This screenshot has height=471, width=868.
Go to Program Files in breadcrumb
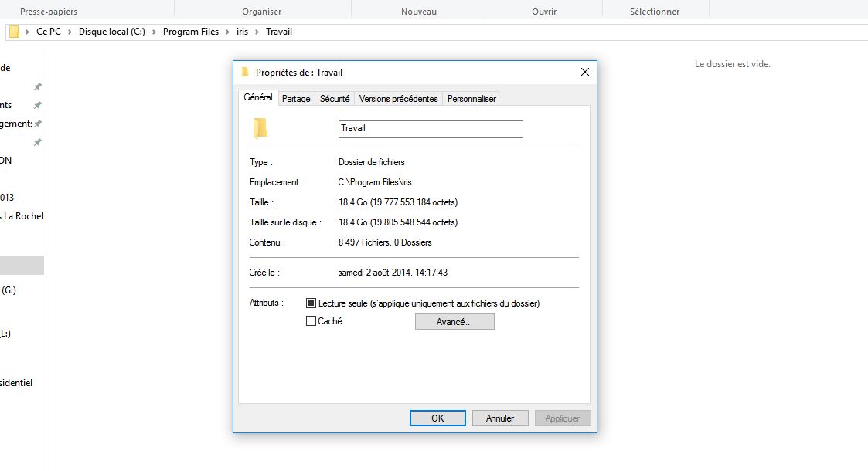click(x=191, y=32)
